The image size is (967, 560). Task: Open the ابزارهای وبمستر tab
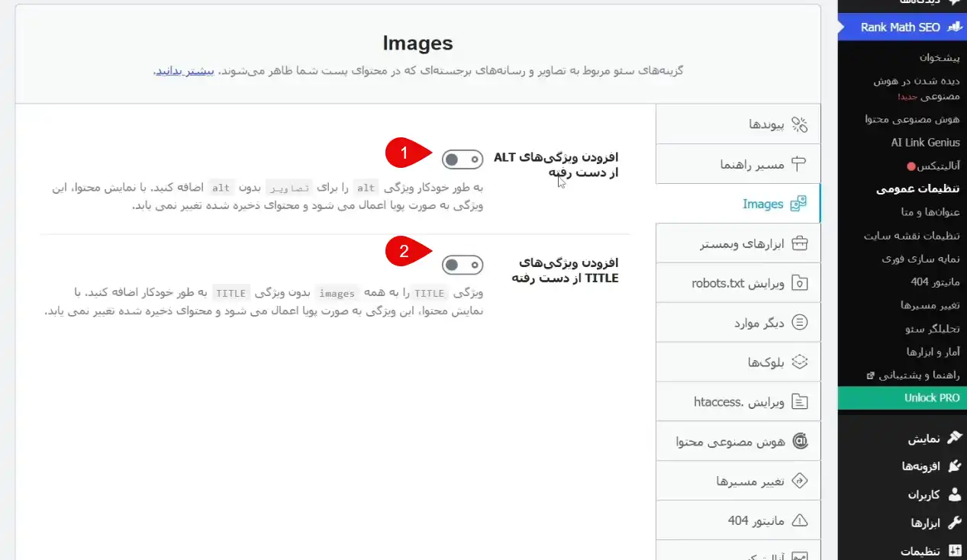coord(738,243)
